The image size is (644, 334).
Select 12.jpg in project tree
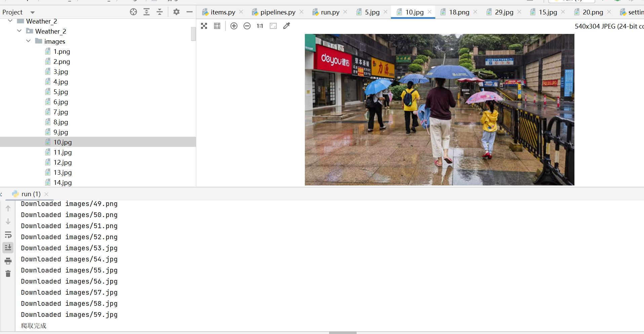coord(63,162)
